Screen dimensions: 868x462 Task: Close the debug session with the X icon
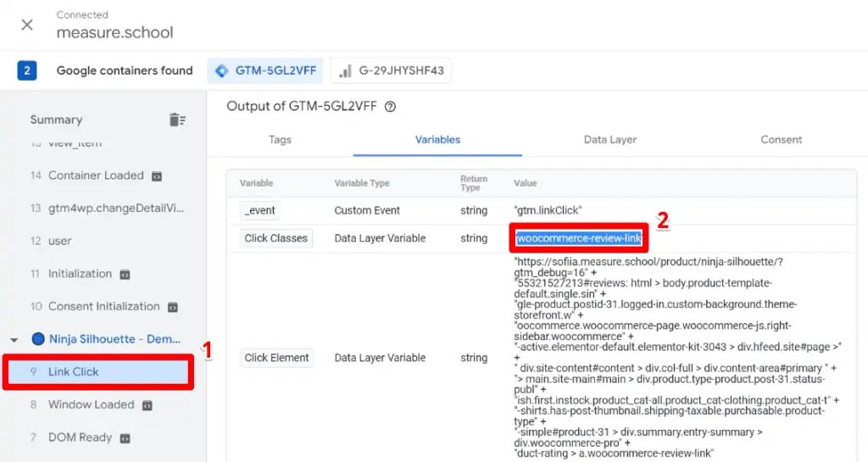(x=26, y=25)
